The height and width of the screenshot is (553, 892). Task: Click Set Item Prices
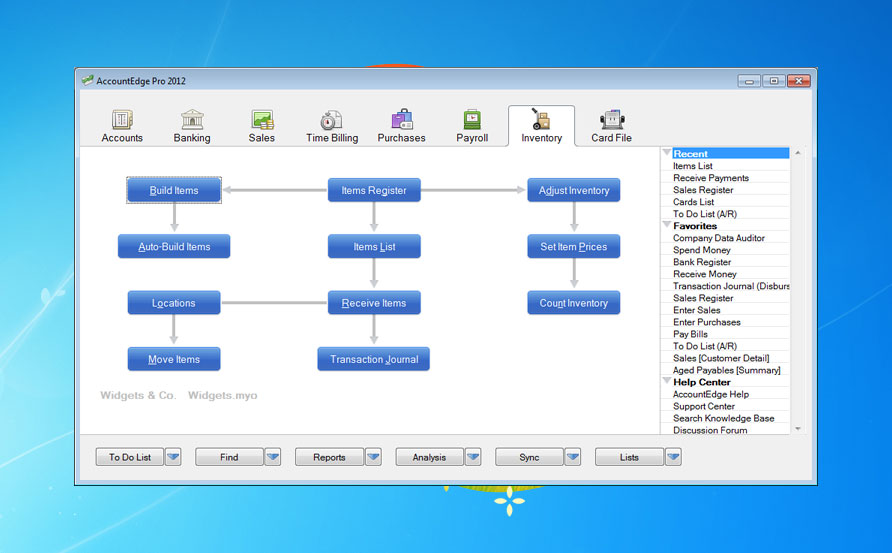point(573,246)
